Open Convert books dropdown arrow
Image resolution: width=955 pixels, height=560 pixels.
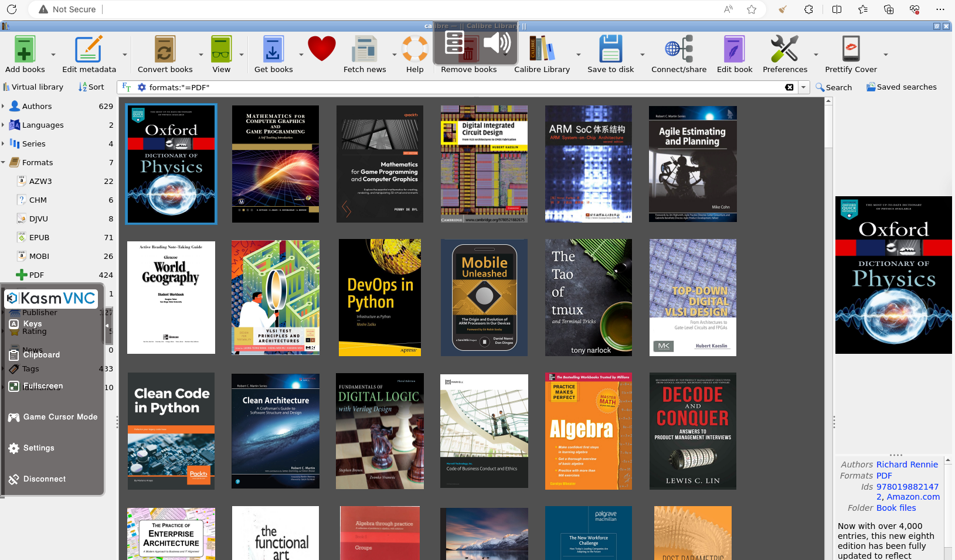coord(200,54)
